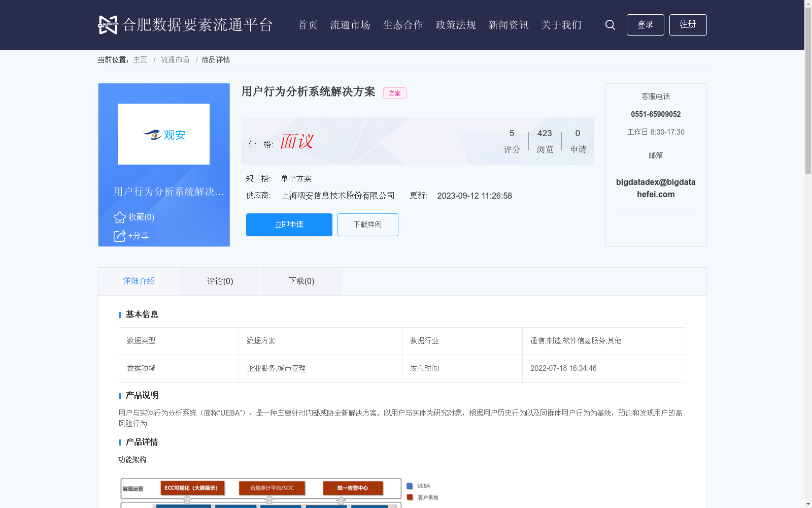Click the scrollbar up arrow
The image size is (812, 508).
808,4
